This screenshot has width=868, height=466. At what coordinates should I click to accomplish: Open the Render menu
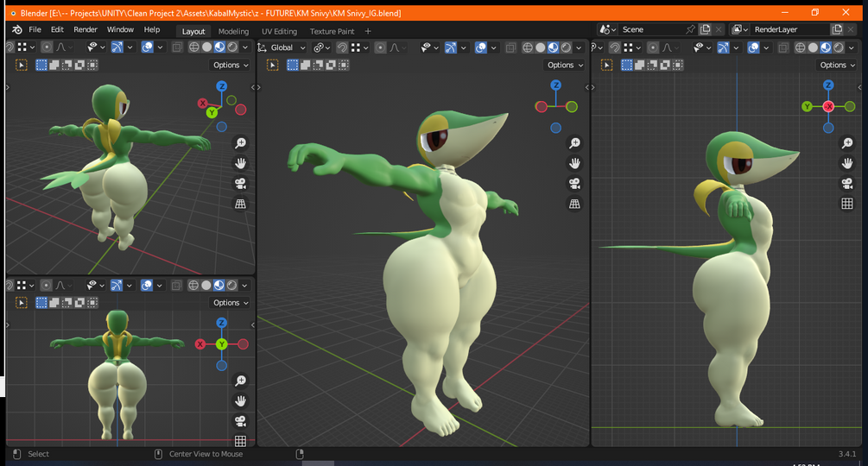pos(86,30)
